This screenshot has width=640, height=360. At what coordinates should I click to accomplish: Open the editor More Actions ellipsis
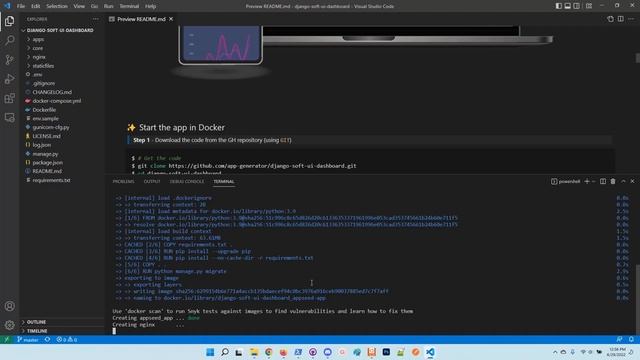click(631, 19)
